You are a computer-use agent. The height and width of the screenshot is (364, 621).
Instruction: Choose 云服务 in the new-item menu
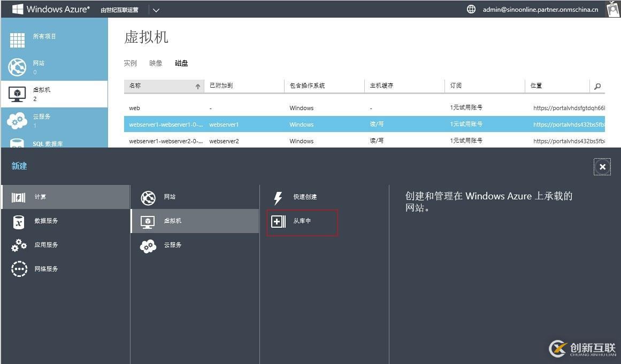click(x=195, y=245)
